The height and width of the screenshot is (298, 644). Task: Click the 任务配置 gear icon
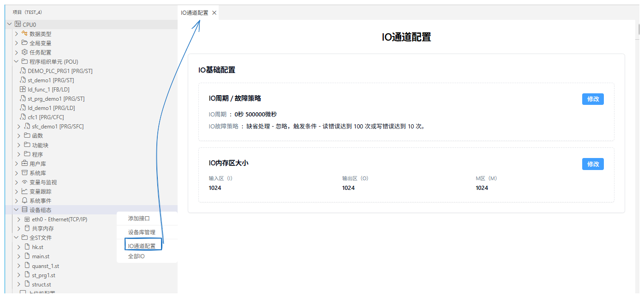point(24,52)
